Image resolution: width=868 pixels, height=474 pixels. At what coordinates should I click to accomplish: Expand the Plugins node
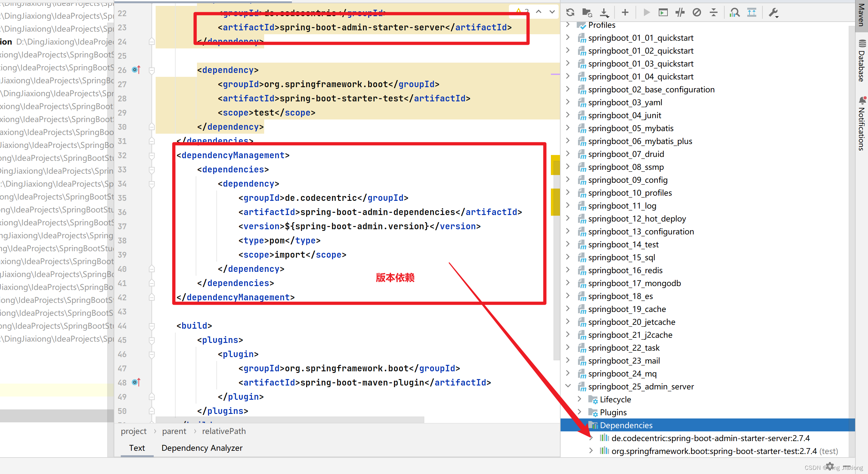[x=579, y=412]
